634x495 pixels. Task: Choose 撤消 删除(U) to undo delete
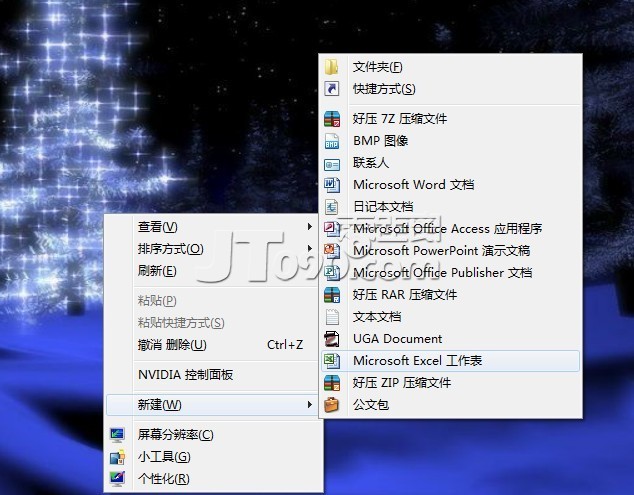(212, 345)
